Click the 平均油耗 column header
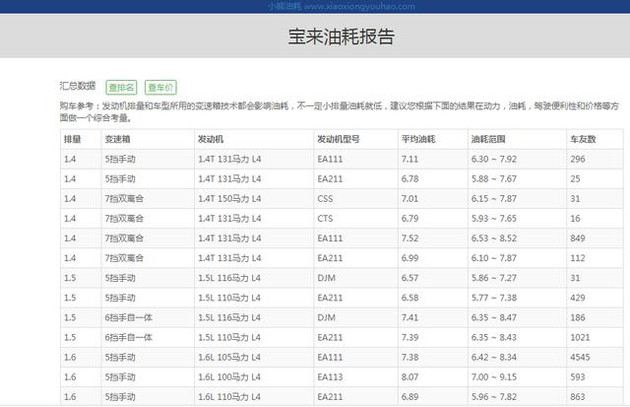 click(x=416, y=139)
